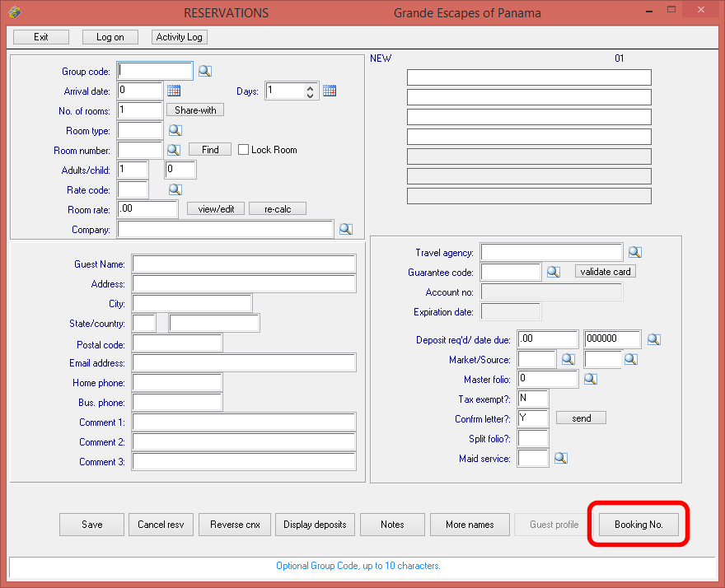Click the validate card button
The height and width of the screenshot is (588, 725).
point(606,271)
